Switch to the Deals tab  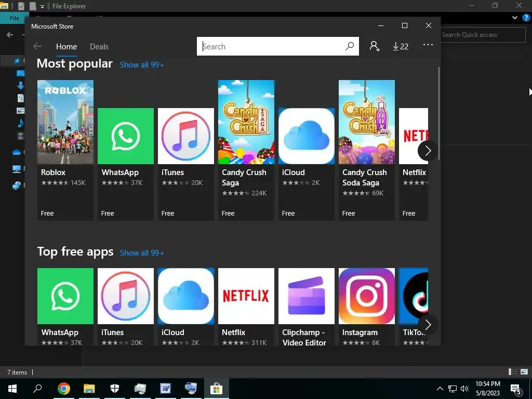pos(99,46)
